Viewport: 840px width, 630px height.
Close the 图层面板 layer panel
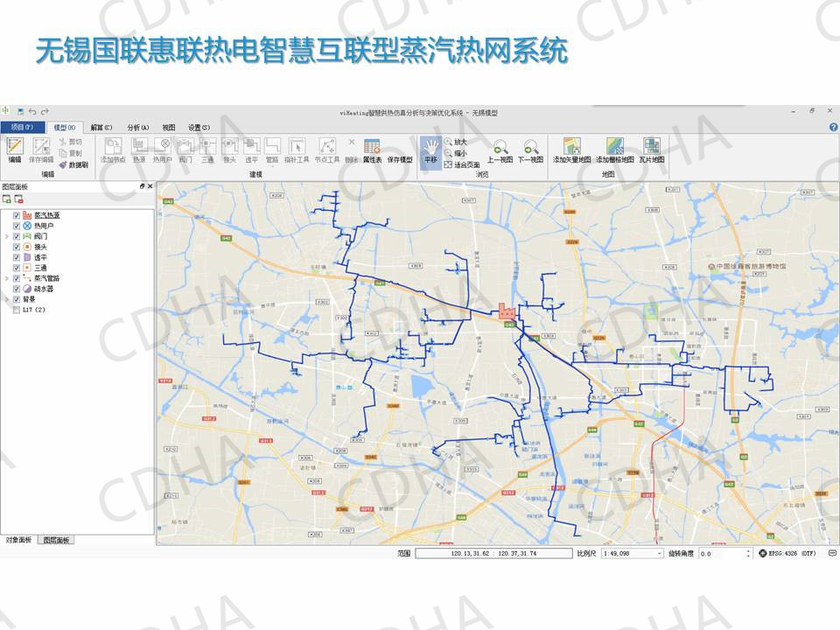150,186
